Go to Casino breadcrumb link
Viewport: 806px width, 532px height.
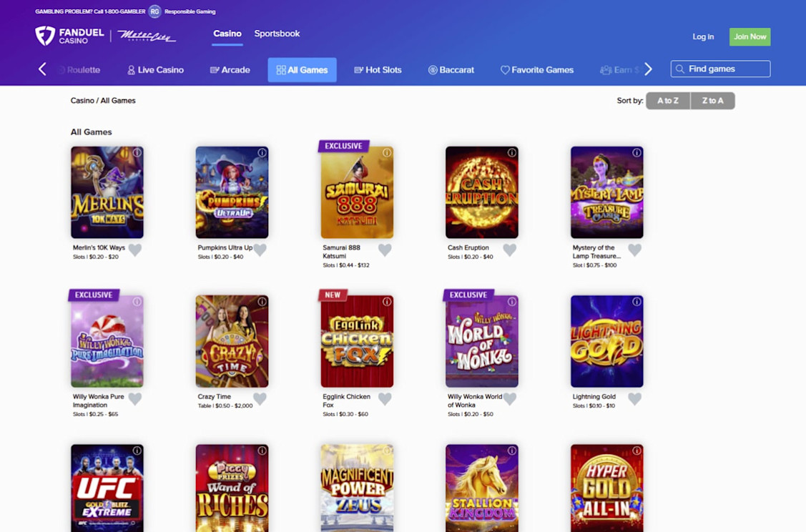[x=82, y=101]
